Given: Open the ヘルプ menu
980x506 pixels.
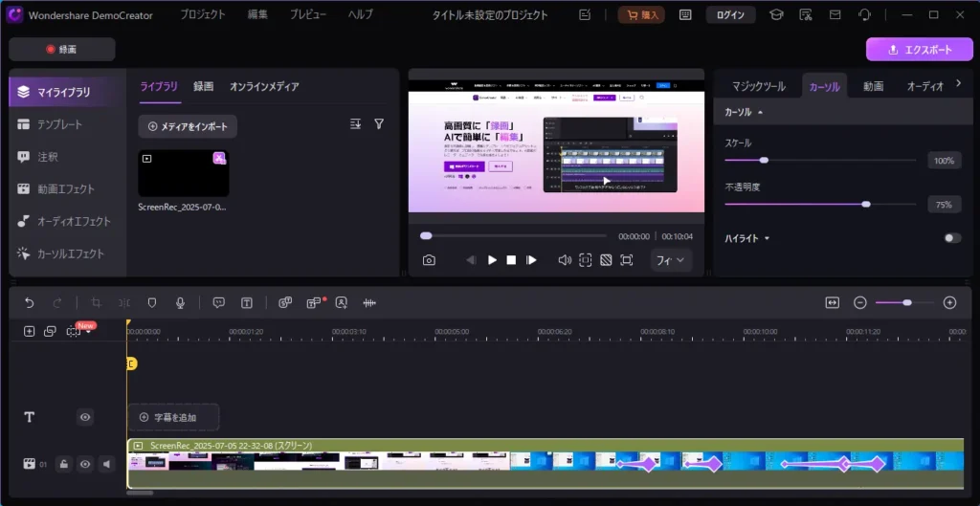Looking at the screenshot, I should tap(361, 15).
